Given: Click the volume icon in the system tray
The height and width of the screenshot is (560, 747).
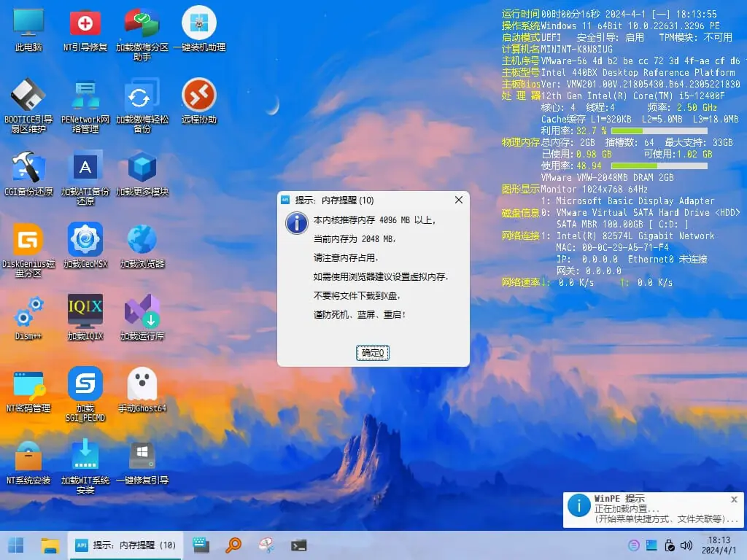Looking at the screenshot, I should point(686,545).
